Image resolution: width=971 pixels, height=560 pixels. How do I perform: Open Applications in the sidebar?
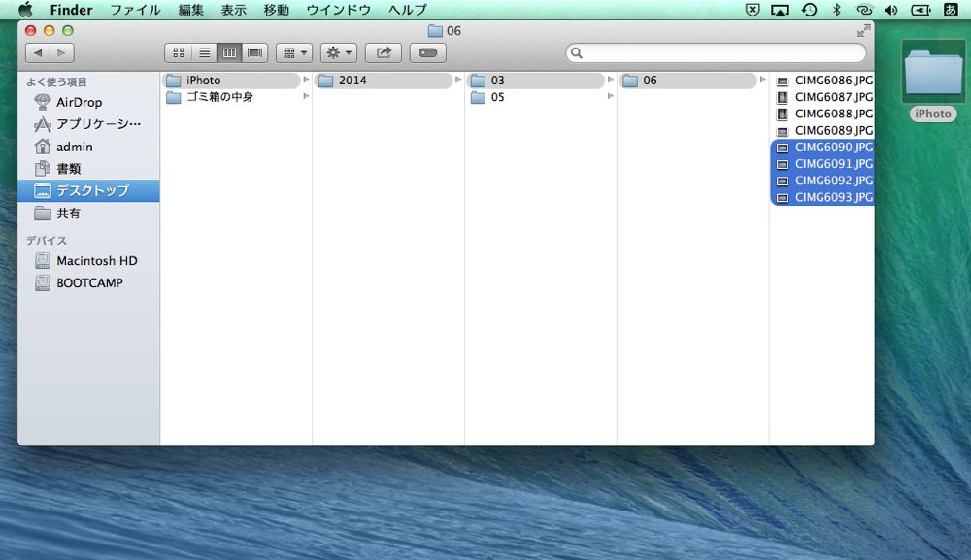(x=88, y=124)
